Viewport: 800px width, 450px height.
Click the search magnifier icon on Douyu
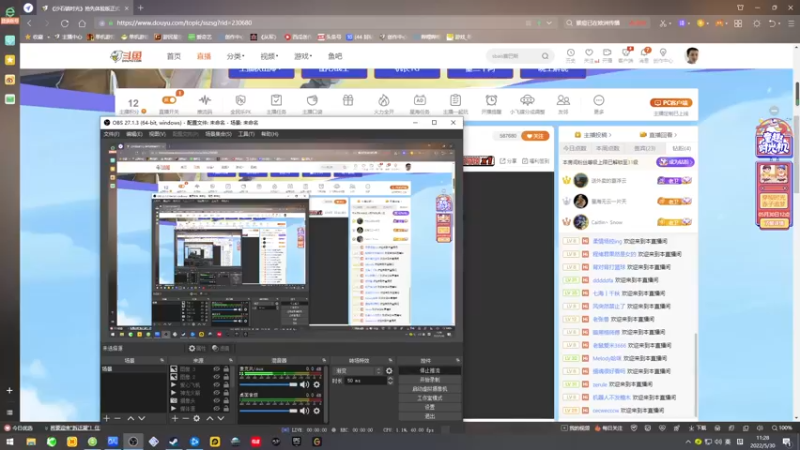click(x=545, y=56)
